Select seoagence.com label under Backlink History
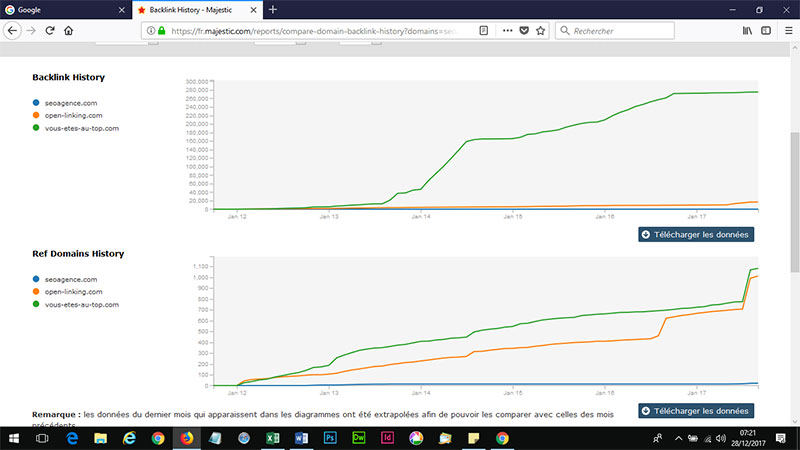The height and width of the screenshot is (450, 800). 71,103
